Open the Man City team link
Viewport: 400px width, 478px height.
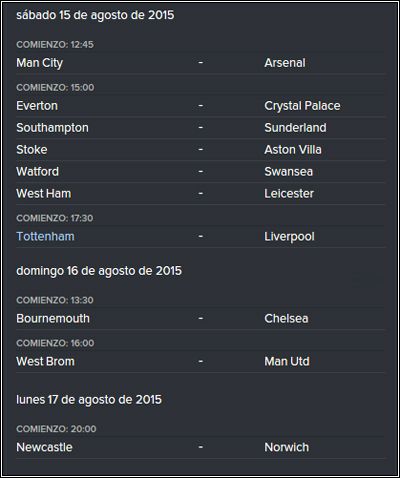39,63
